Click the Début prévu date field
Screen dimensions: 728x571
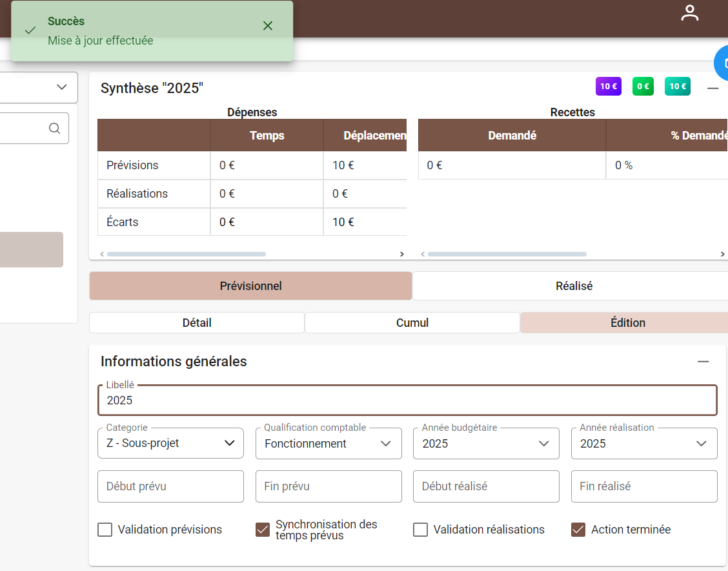point(170,486)
